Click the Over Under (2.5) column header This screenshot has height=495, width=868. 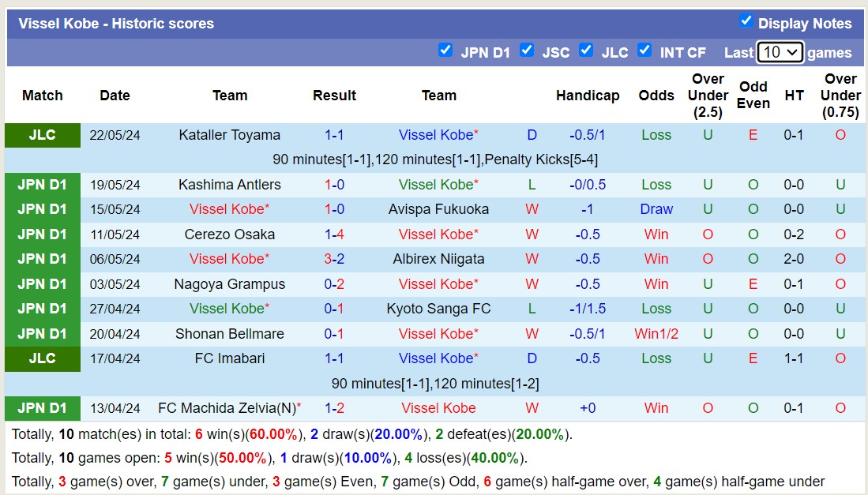click(x=708, y=96)
